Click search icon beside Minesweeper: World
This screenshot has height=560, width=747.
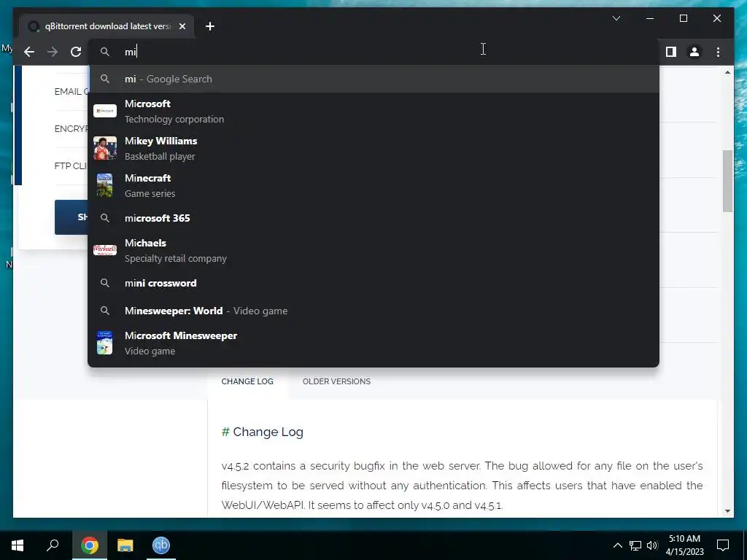(x=105, y=311)
